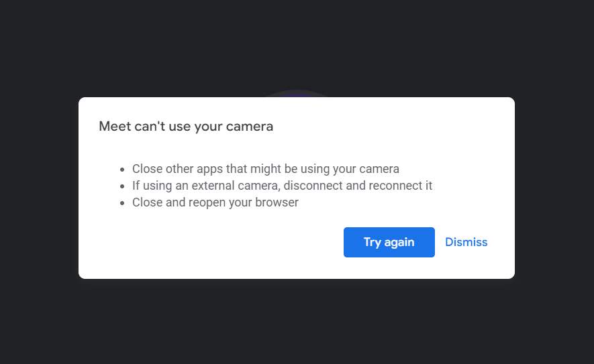Click the purple avatar circle peeking above dialog
Screen dimensions: 594x364
(296, 94)
